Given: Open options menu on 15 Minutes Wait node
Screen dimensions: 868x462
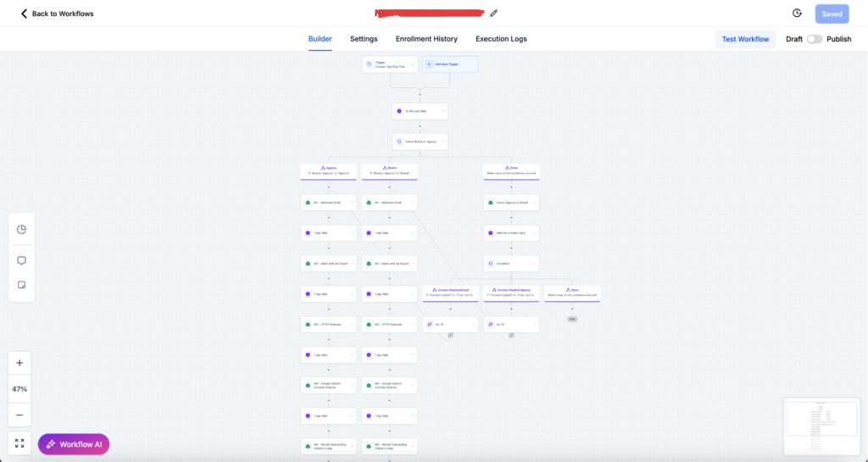Looking at the screenshot, I should [442, 111].
